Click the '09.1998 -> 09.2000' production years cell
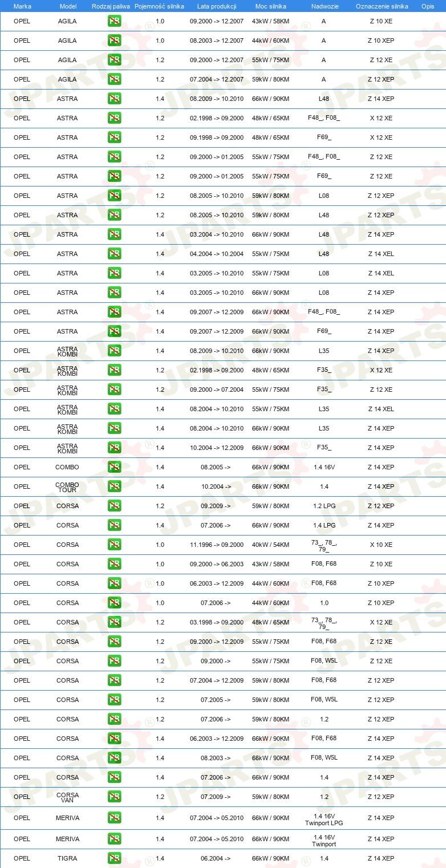The height and width of the screenshot is (868, 446). tap(217, 137)
